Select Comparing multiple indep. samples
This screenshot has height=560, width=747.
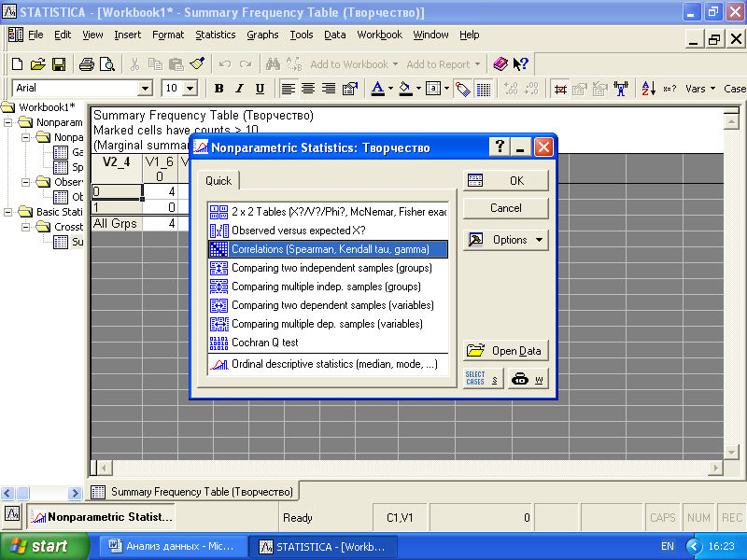tap(329, 287)
